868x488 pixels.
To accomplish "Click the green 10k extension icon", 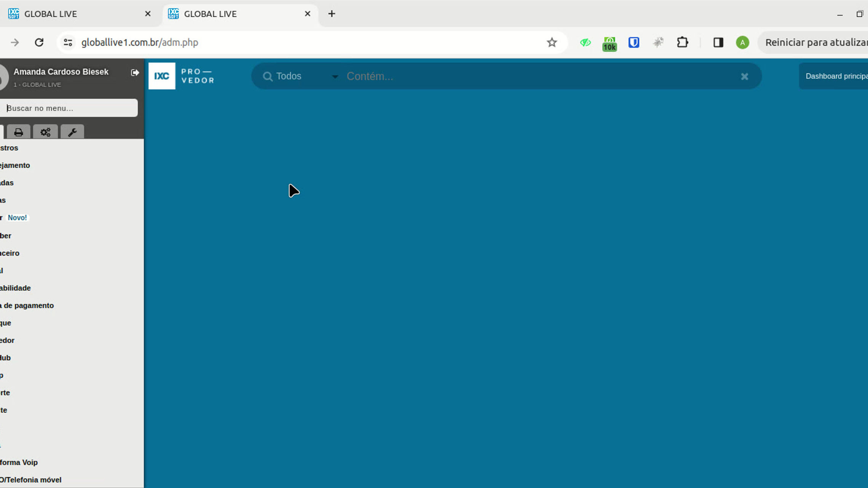I will point(609,43).
